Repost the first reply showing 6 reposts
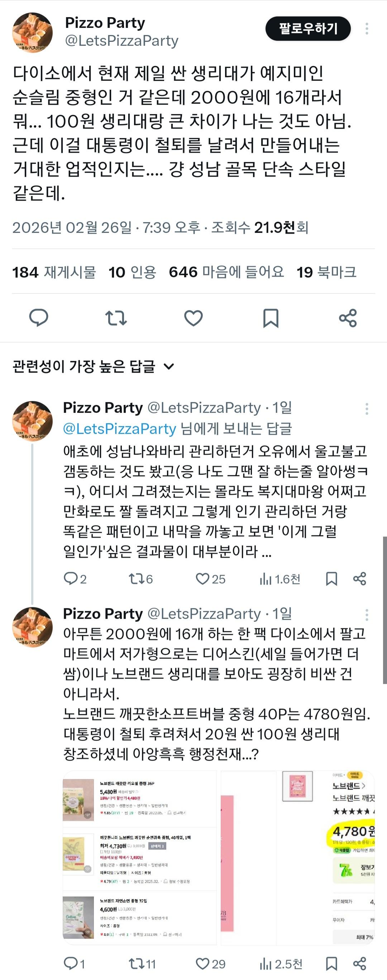Viewport: 387px width, 980px height. coord(135,579)
